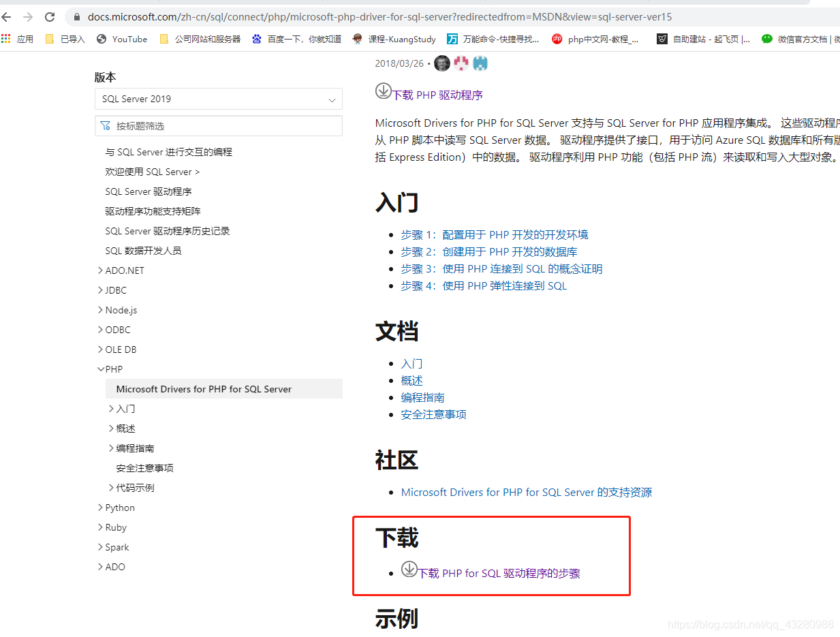This screenshot has width=840, height=637.
Task: Expand the 概述 subnode under PHP
Action: pos(112,429)
